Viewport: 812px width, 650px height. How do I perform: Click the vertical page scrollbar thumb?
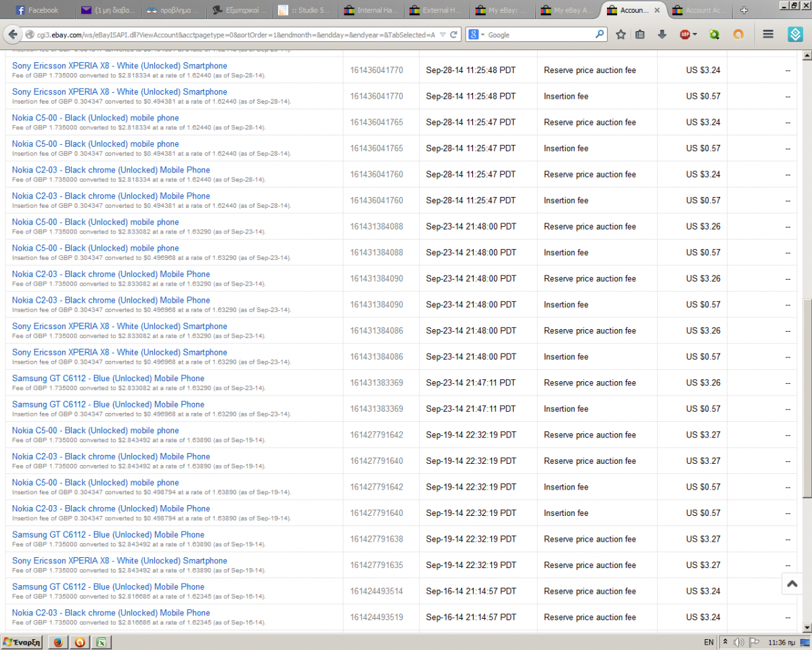pyautogui.click(x=806, y=398)
